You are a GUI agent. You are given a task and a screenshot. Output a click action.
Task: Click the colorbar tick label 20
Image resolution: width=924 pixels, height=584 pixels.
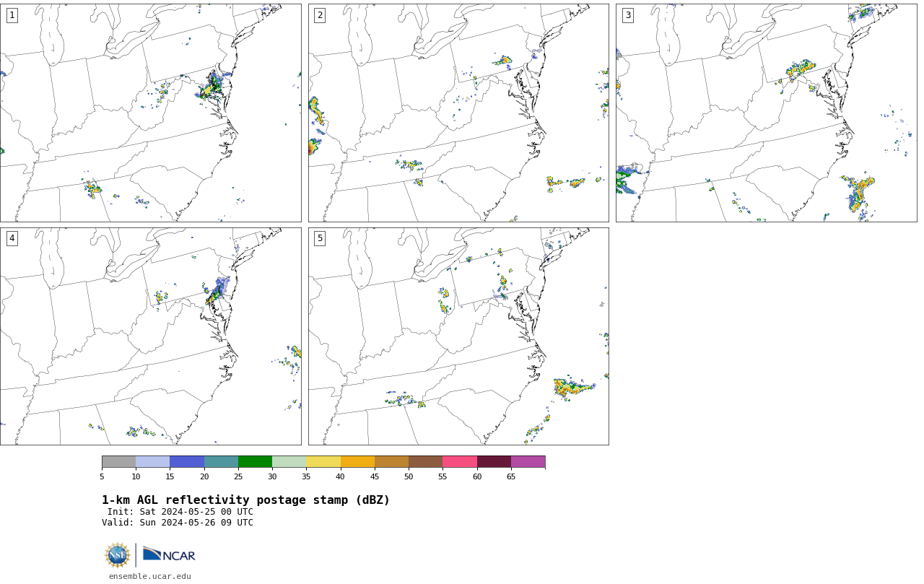click(204, 476)
